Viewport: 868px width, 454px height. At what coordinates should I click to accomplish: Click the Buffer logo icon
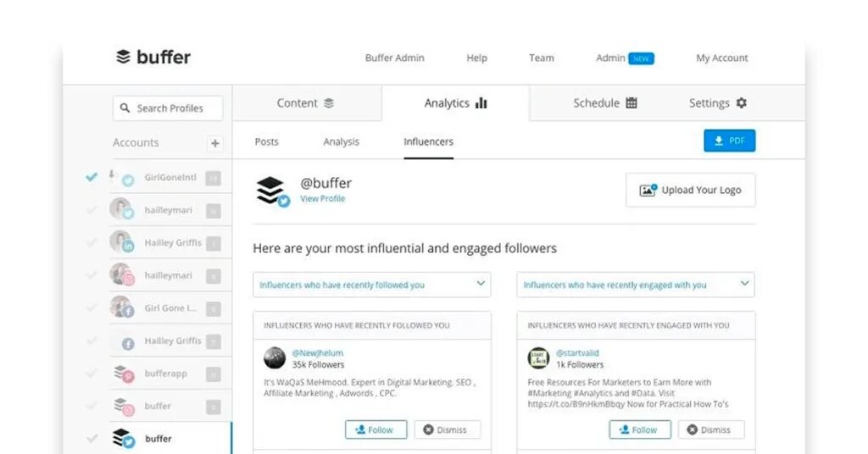pyautogui.click(x=123, y=57)
